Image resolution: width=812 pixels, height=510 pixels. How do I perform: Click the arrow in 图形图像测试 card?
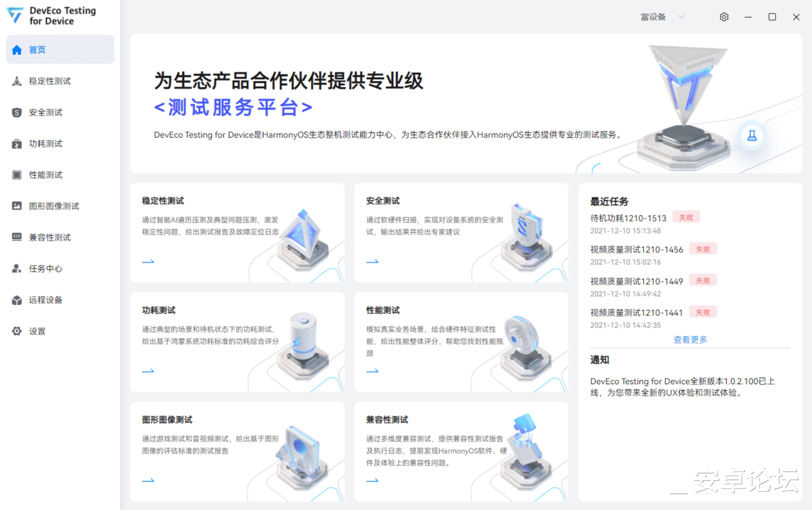pyautogui.click(x=148, y=480)
